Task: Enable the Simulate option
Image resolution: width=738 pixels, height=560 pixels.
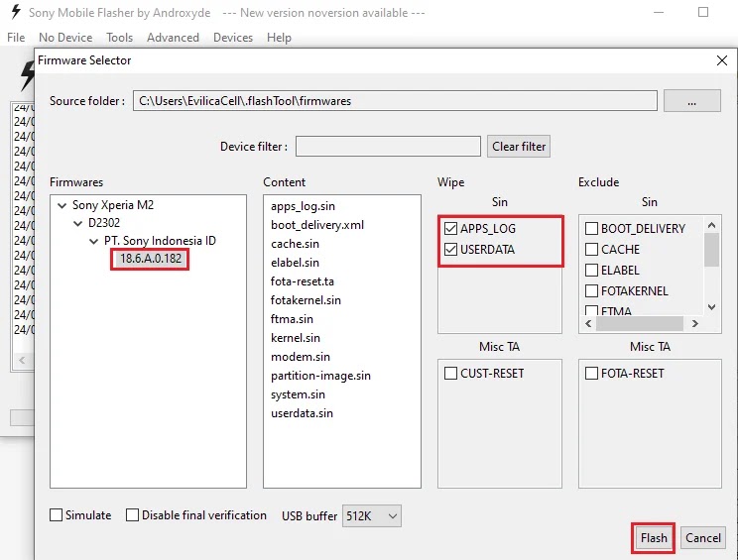Action: 58,515
